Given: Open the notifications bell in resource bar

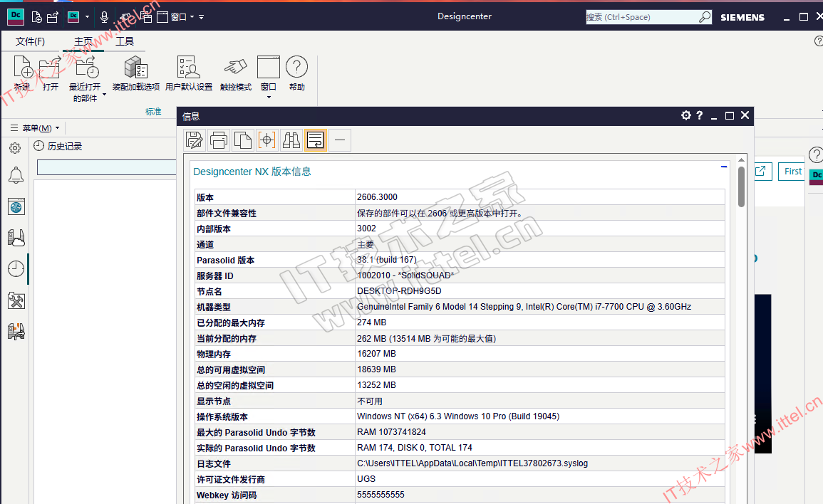Looking at the screenshot, I should click(16, 175).
